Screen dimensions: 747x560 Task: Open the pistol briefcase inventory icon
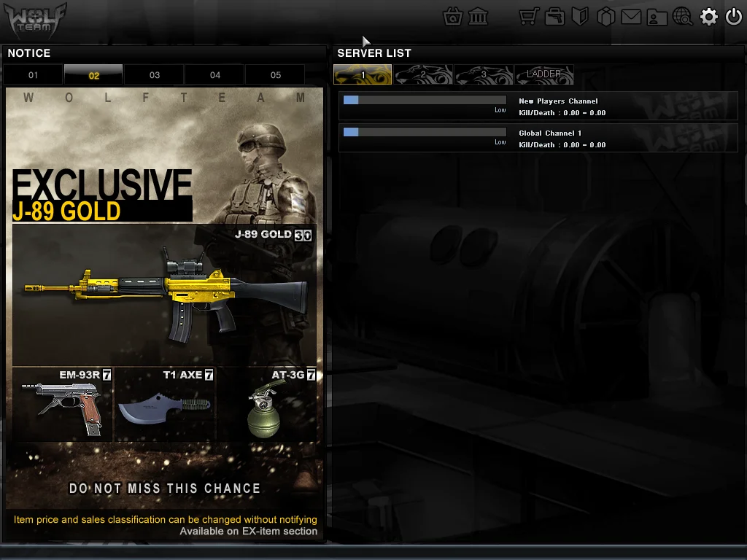[x=554, y=17]
